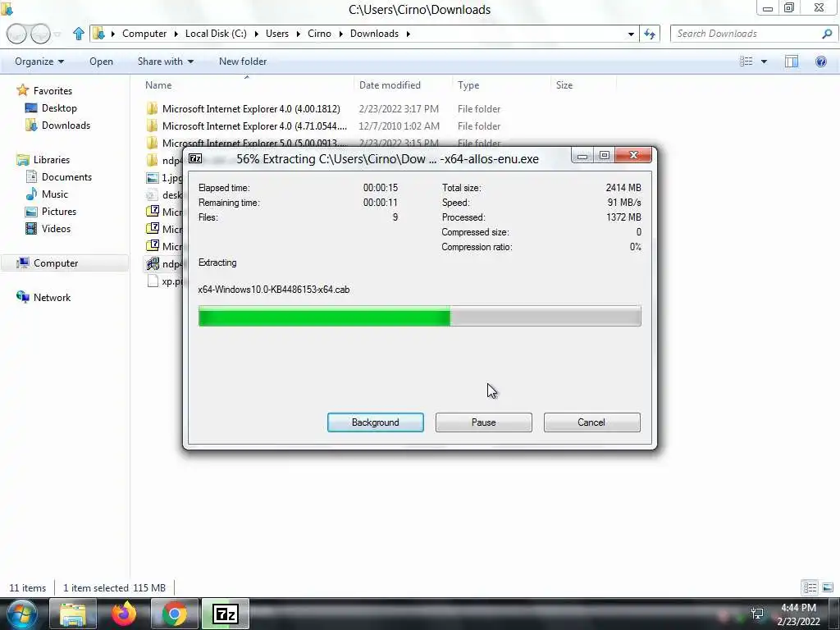Click the Back navigation button
Image resolution: width=840 pixels, height=630 pixels.
16,34
